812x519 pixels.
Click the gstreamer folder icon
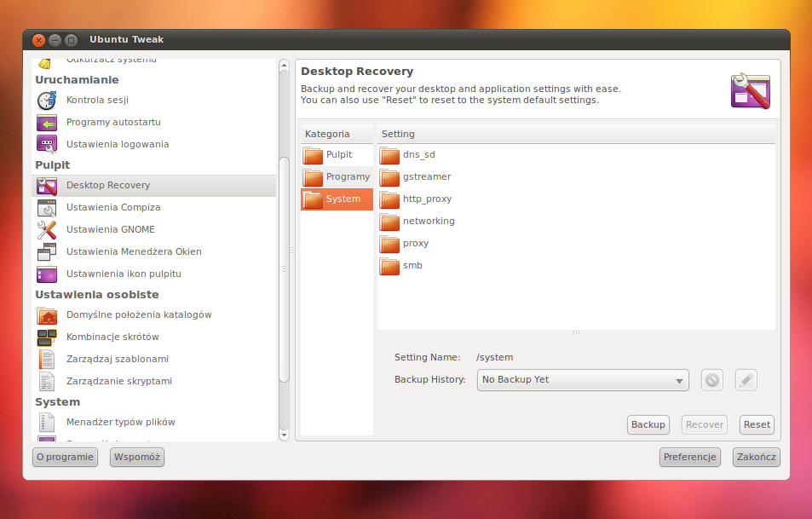pos(389,177)
